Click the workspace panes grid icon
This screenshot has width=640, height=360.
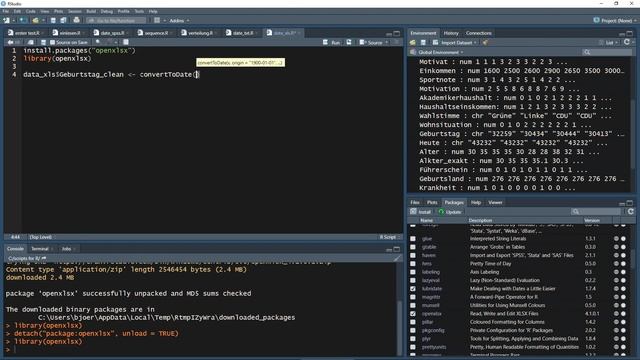[157, 20]
